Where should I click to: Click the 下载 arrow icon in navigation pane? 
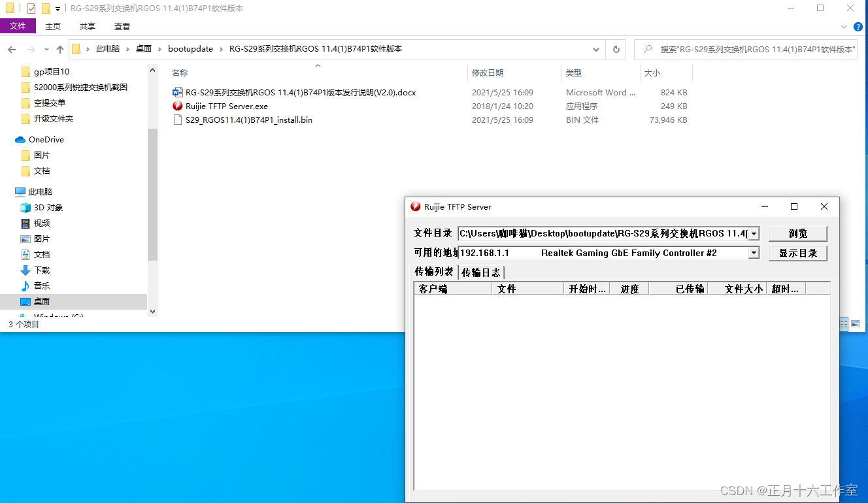coord(25,270)
